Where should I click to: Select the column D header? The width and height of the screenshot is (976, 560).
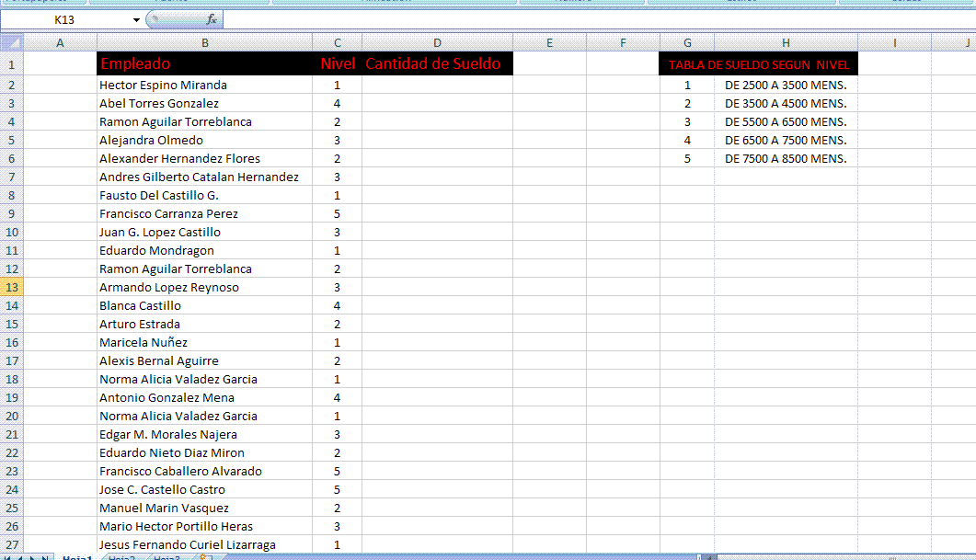point(437,42)
